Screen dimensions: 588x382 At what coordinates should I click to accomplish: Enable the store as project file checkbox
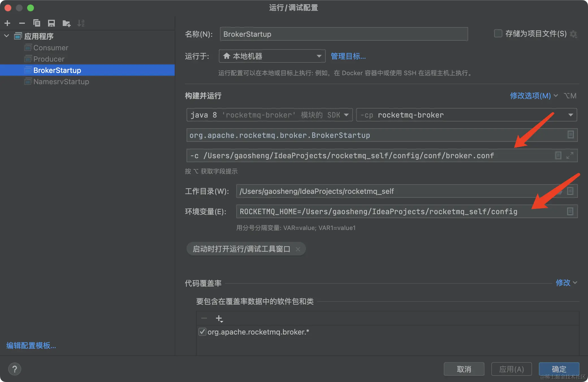tap(498, 34)
